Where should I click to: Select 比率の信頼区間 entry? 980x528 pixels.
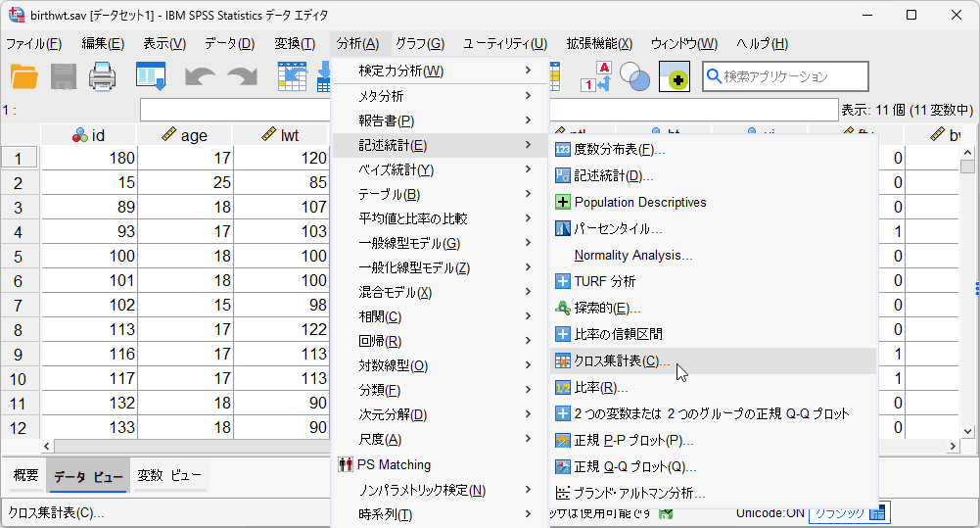713,334
